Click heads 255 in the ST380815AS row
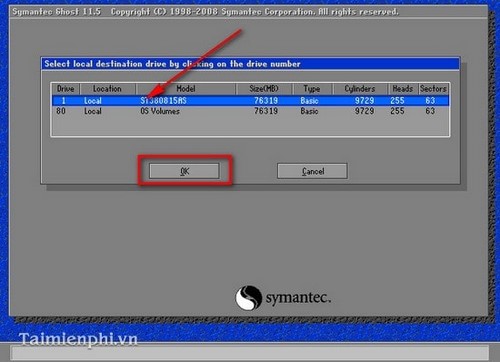 coord(397,101)
